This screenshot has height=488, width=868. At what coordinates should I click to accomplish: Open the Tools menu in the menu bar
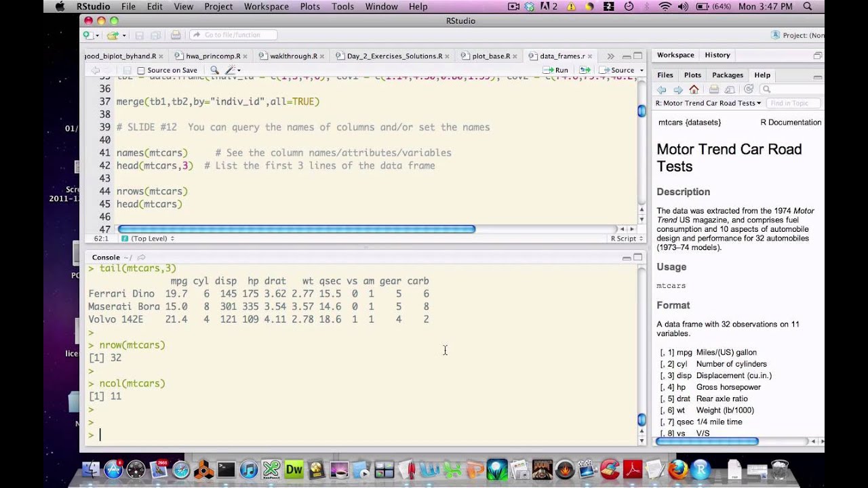click(x=342, y=7)
